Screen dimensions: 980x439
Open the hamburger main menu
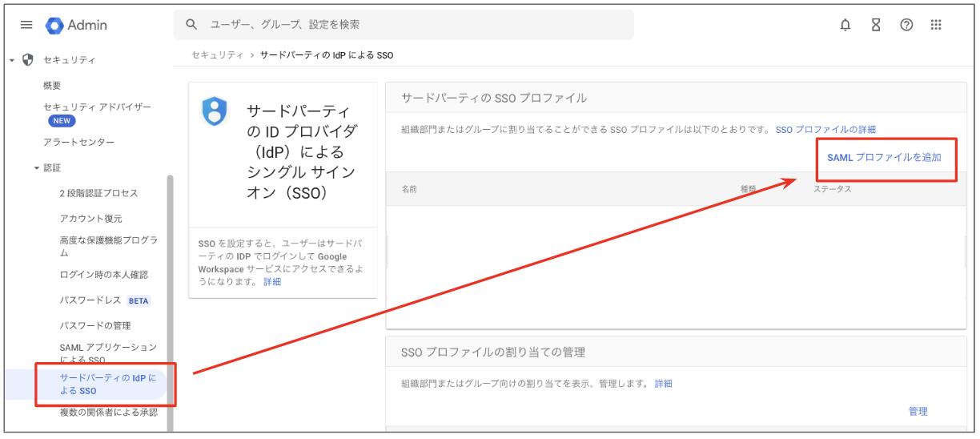pyautogui.click(x=26, y=25)
